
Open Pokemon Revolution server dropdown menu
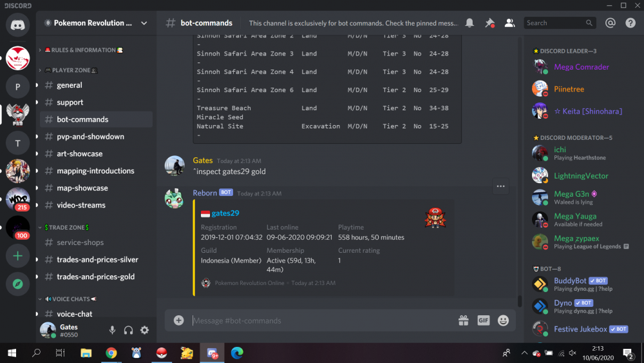[x=144, y=23]
